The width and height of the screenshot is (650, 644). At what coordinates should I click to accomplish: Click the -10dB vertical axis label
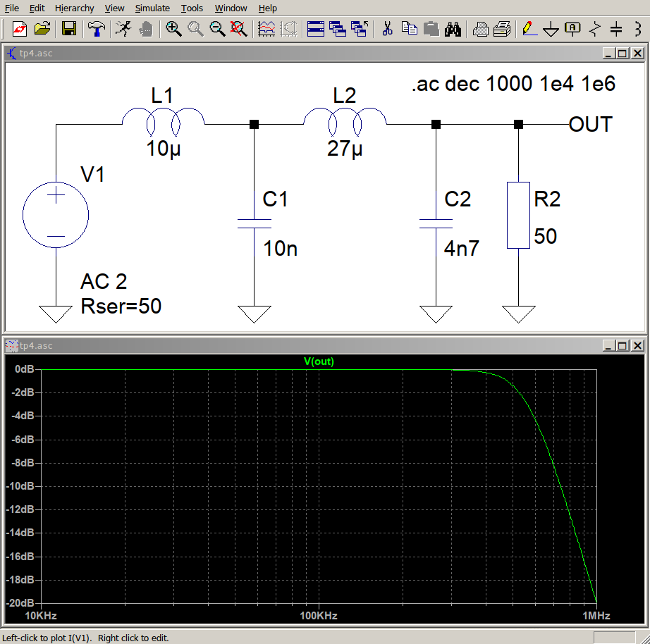(20, 485)
